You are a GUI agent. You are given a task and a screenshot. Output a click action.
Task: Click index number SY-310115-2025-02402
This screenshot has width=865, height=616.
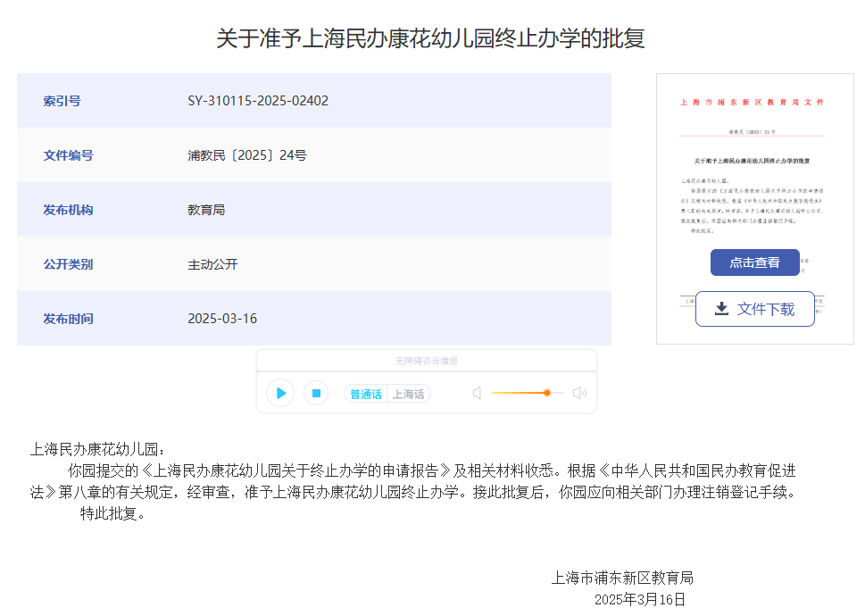point(258,101)
